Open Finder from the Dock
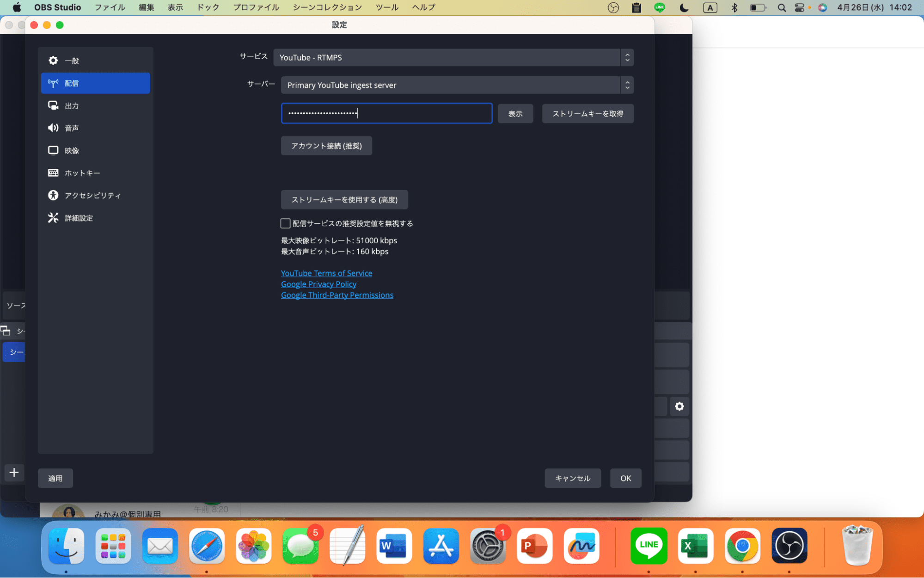 pos(66,546)
